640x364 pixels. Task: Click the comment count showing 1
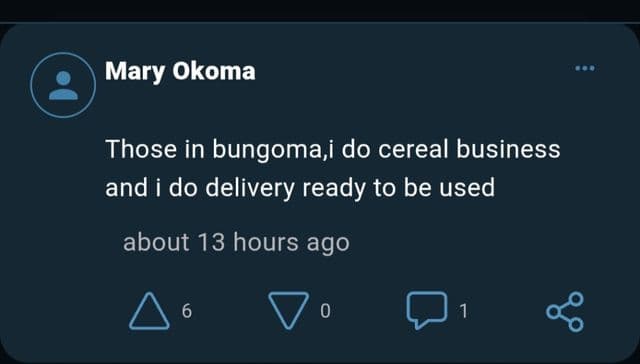click(463, 311)
